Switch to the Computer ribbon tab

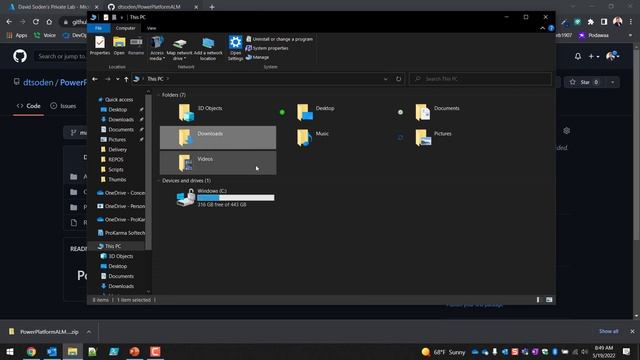point(125,28)
